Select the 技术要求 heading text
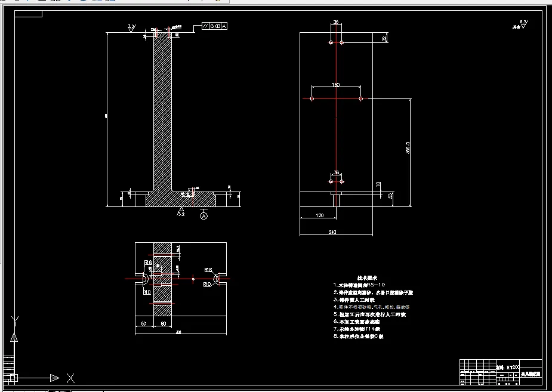Image resolution: width=552 pixels, height=392 pixels. coord(367,278)
